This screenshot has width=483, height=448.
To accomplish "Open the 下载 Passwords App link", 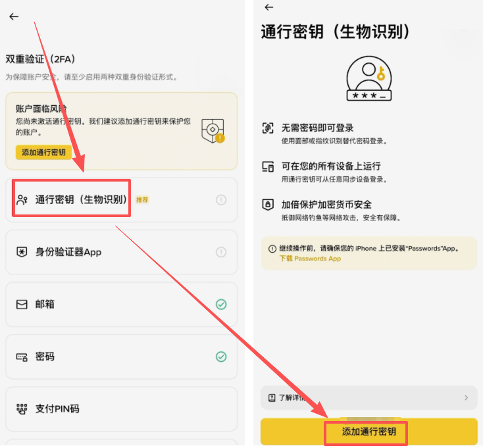I will (310, 259).
